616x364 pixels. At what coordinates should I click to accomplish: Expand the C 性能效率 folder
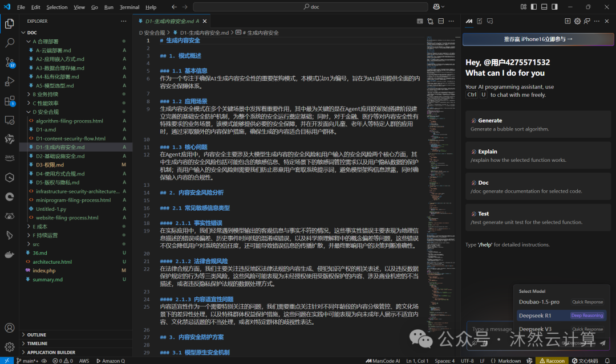tap(76, 103)
